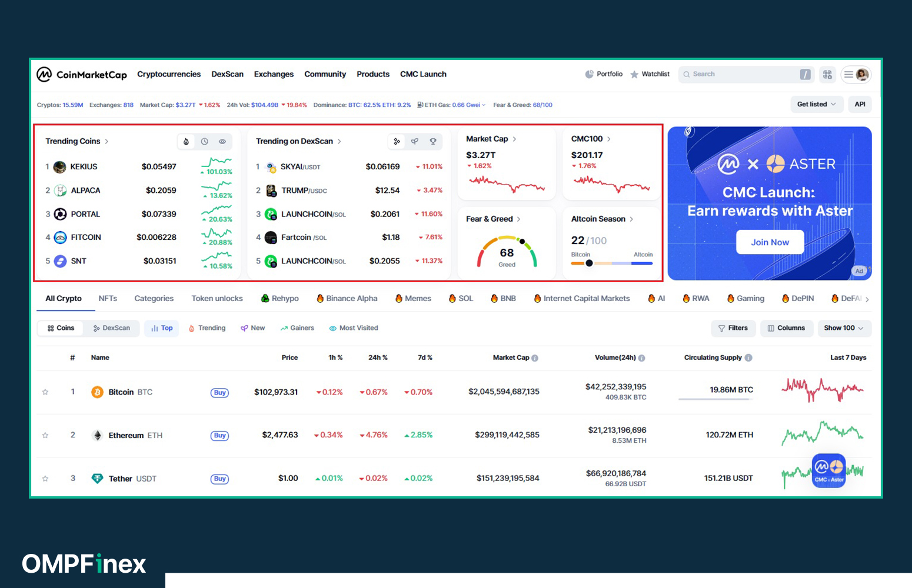Open the DexScan menu
Image resolution: width=912 pixels, height=588 pixels.
(x=227, y=74)
